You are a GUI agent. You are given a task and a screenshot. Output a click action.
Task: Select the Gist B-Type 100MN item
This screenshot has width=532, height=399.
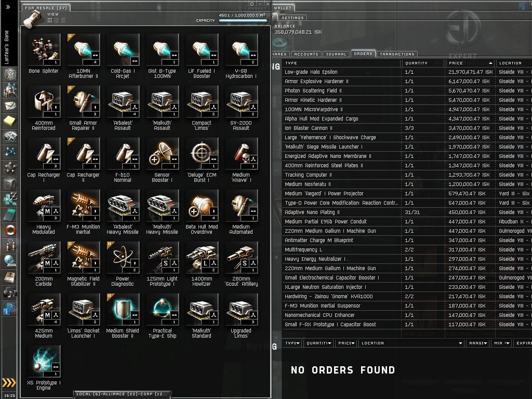162,56
